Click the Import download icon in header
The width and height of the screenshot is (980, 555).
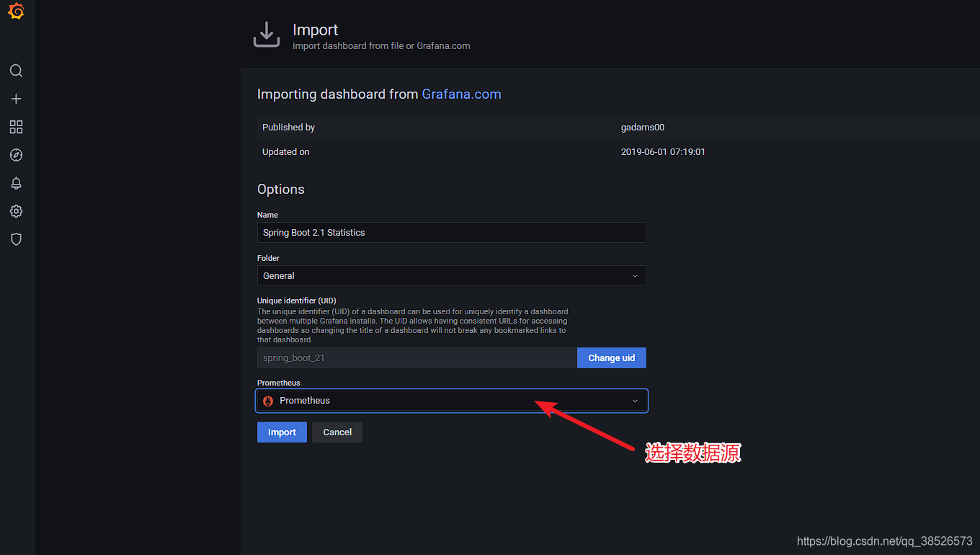(267, 35)
